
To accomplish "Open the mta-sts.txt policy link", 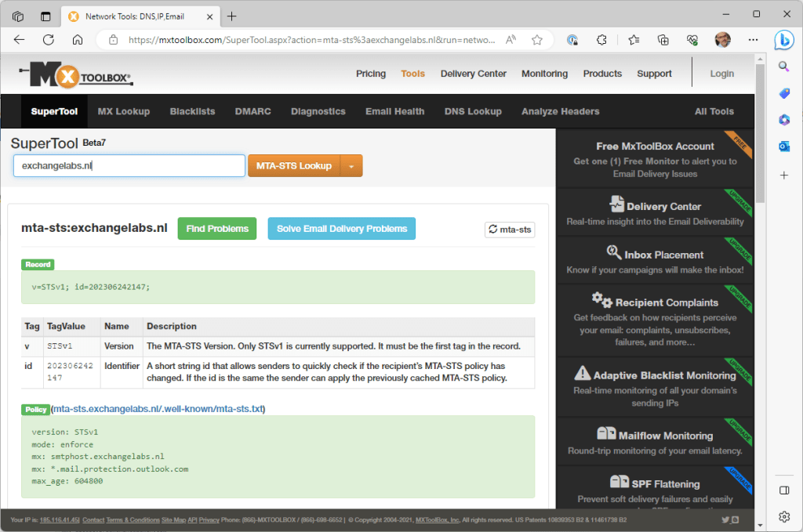I will pos(158,408).
